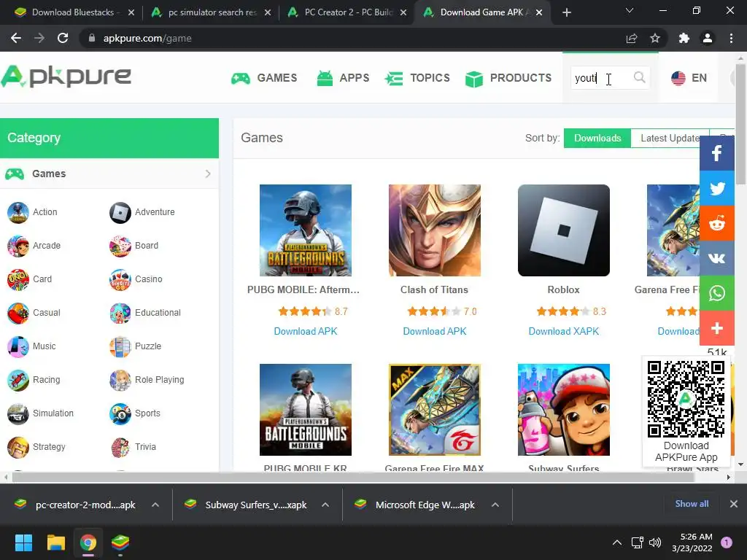The width and height of the screenshot is (747, 560).
Task: Open PUBG MOBILE KR thumbnail
Action: 306,410
